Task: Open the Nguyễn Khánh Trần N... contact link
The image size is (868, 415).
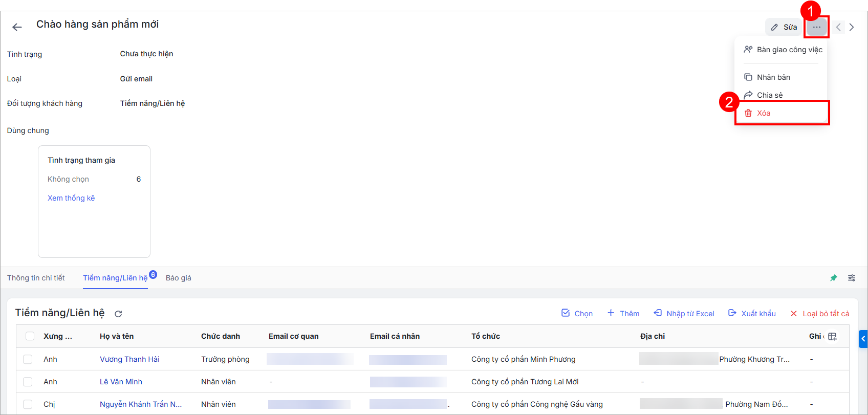Action: click(x=141, y=404)
